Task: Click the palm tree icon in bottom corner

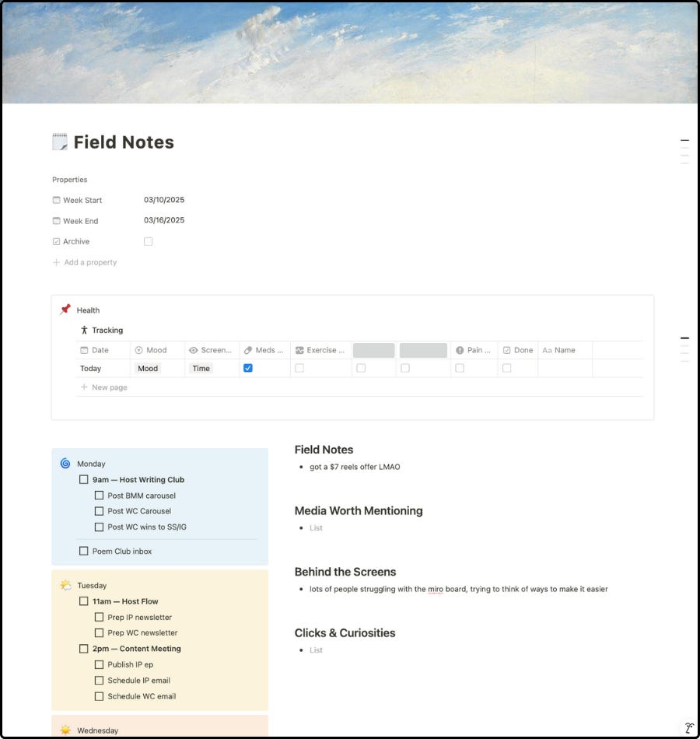Action: (690, 728)
